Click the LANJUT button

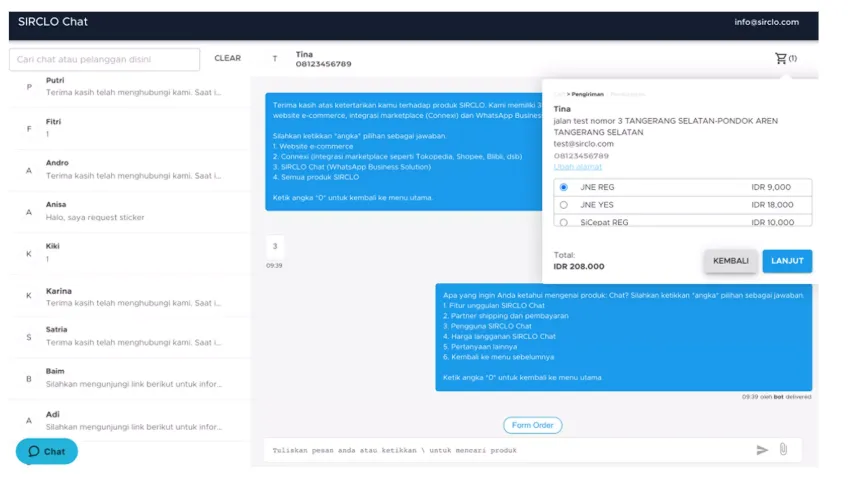(787, 261)
